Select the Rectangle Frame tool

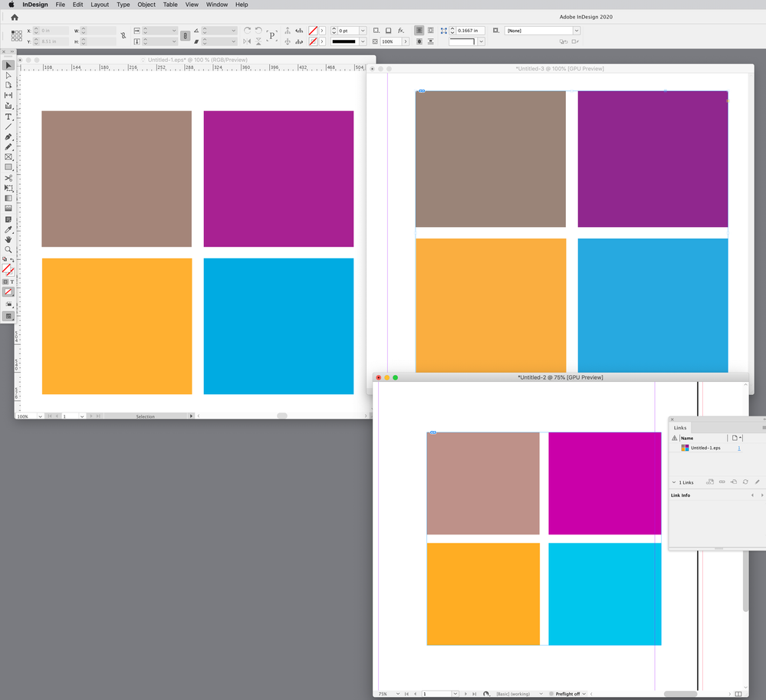[x=8, y=157]
